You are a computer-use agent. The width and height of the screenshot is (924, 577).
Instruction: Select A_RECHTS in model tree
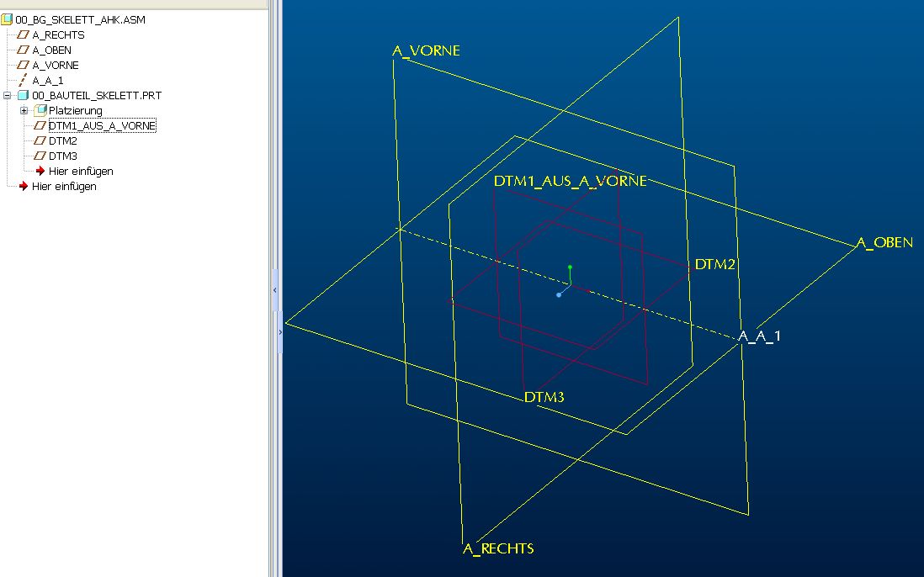58,35
